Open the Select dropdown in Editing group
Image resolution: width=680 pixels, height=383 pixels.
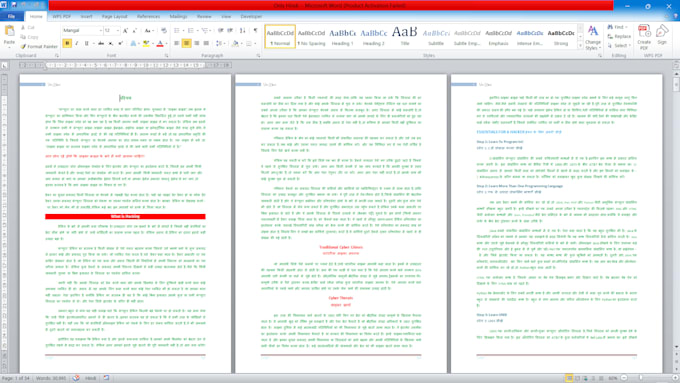[x=619, y=46]
